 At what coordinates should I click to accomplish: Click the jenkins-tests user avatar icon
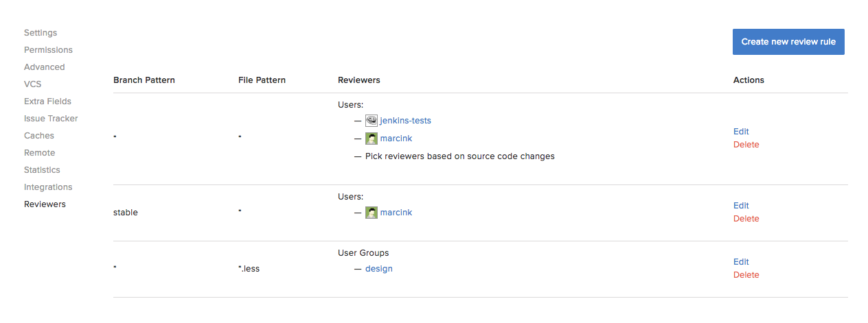372,121
